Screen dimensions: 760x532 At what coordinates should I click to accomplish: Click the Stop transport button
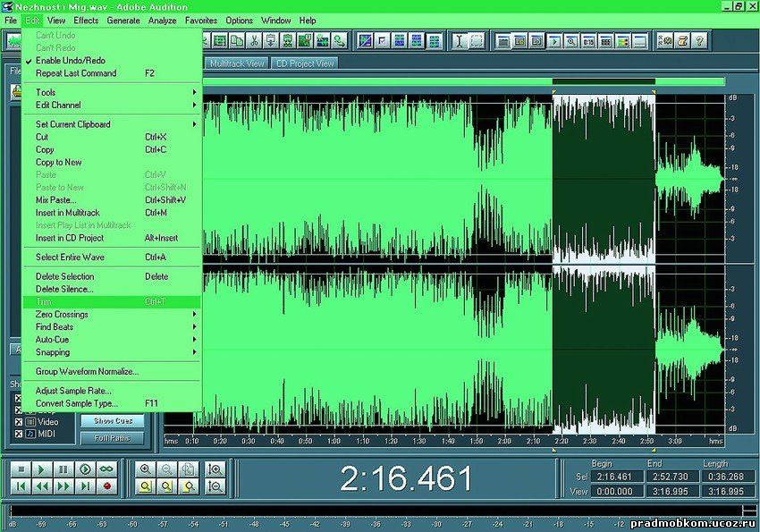(x=21, y=469)
